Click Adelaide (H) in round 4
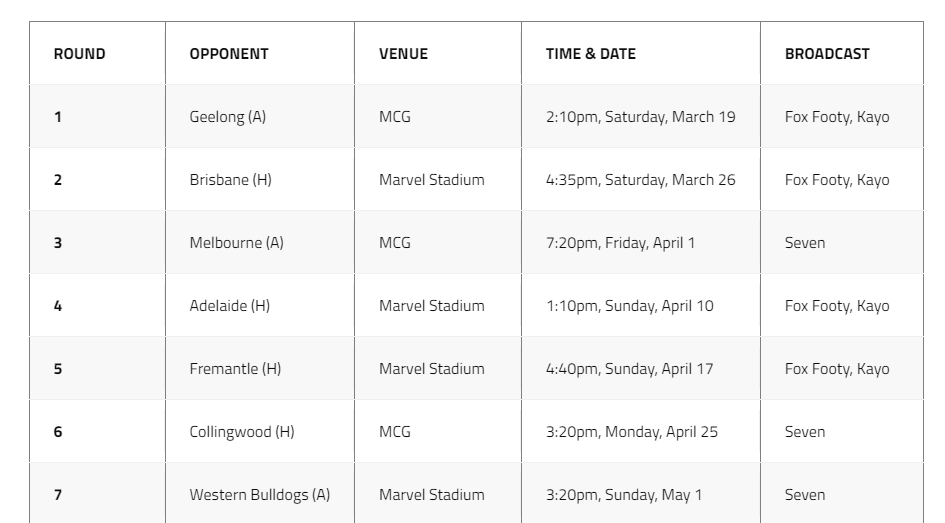Image resolution: width=945 pixels, height=523 pixels. [230, 305]
